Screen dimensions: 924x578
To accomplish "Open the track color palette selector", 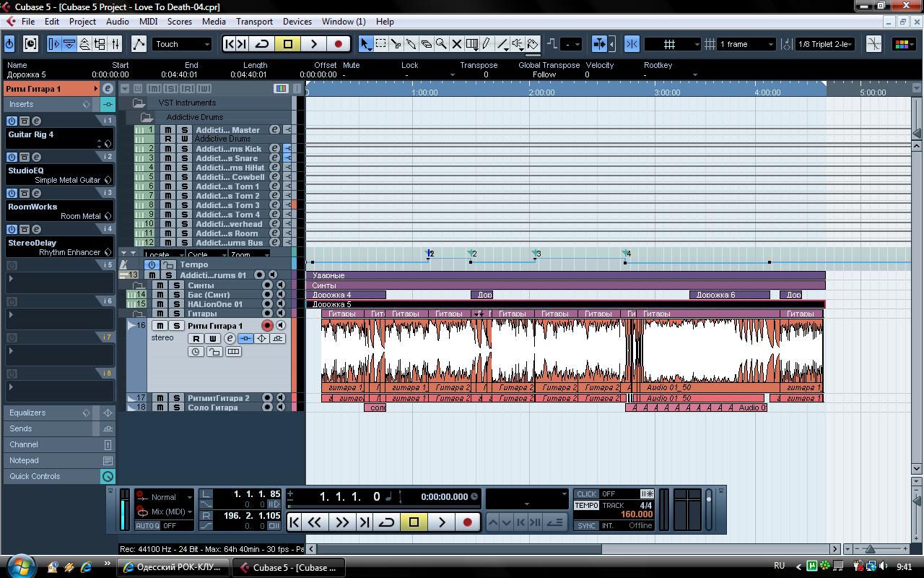I will click(x=902, y=44).
